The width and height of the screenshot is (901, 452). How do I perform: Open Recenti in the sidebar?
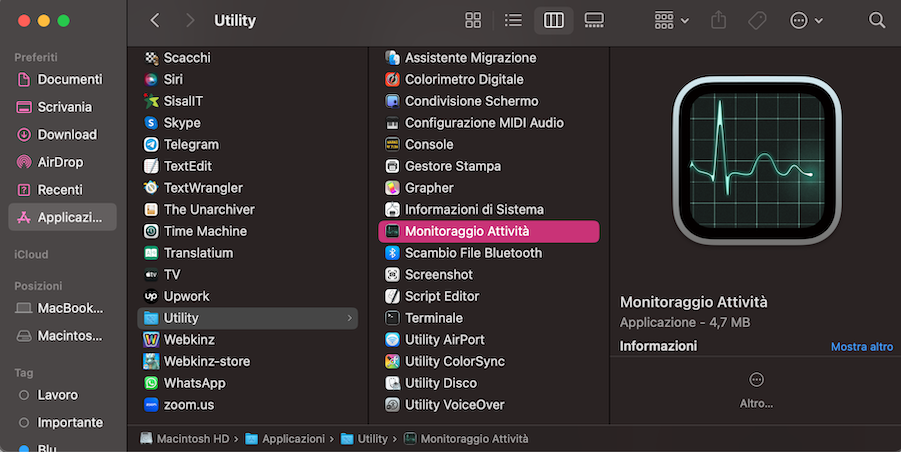(62, 190)
